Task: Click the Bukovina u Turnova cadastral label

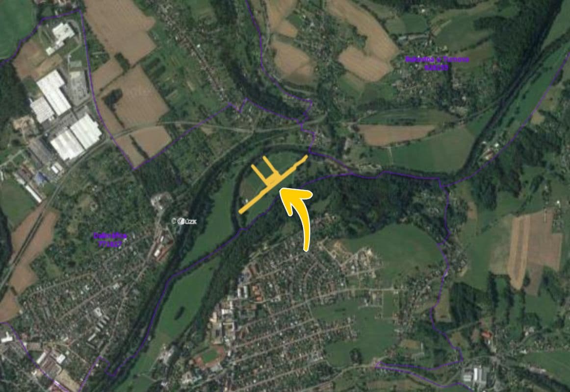Action: coord(437,59)
